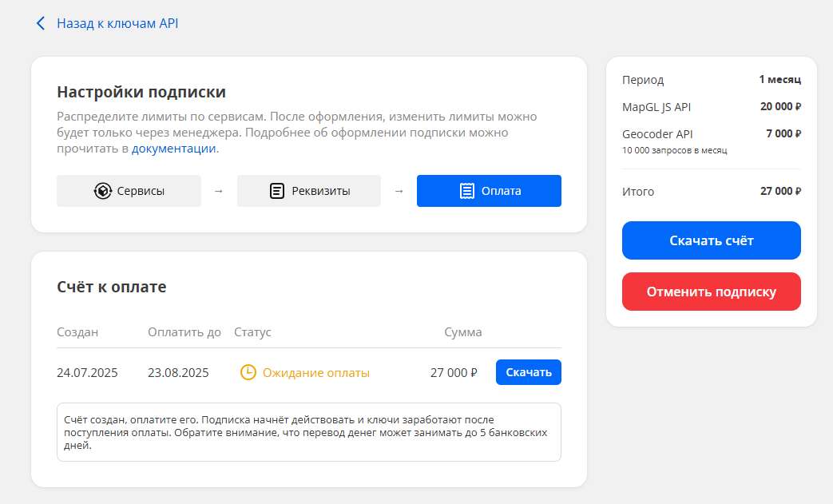This screenshot has width=833, height=504.
Task: Click the Оплатить до column header
Action: (x=184, y=332)
